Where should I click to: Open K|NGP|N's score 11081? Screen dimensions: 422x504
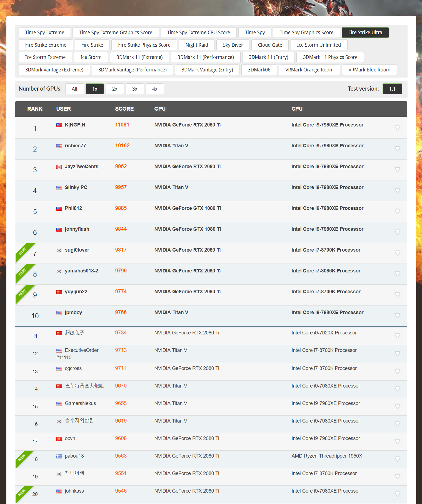click(x=122, y=125)
